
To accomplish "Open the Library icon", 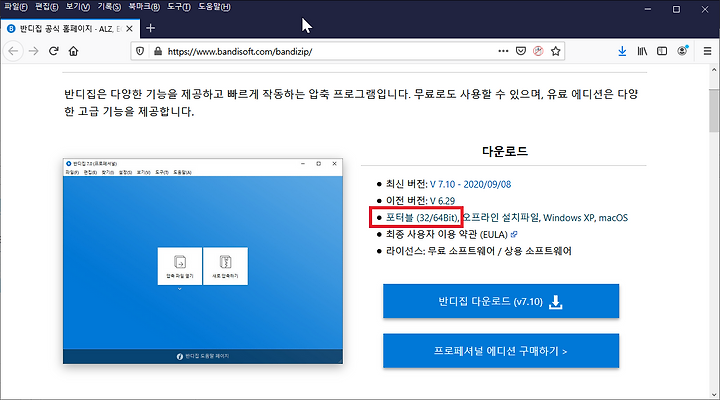I will click(x=642, y=51).
